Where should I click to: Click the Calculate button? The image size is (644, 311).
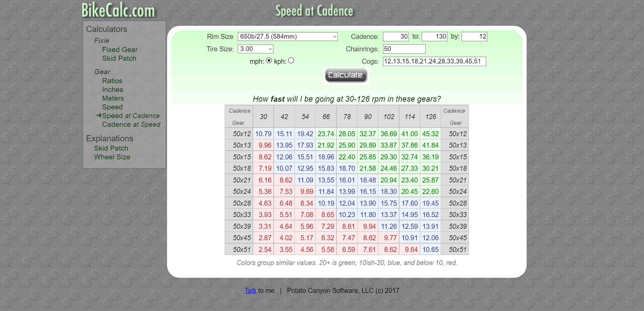(346, 75)
